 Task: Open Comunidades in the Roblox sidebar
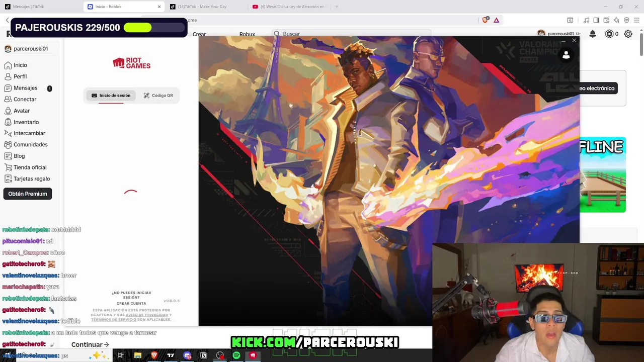pos(26,145)
